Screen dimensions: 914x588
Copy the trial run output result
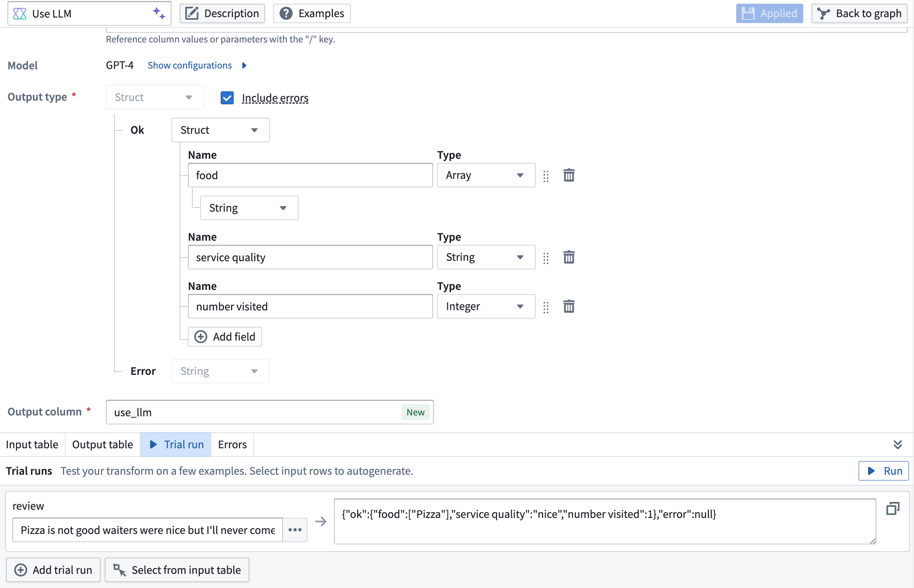893,508
